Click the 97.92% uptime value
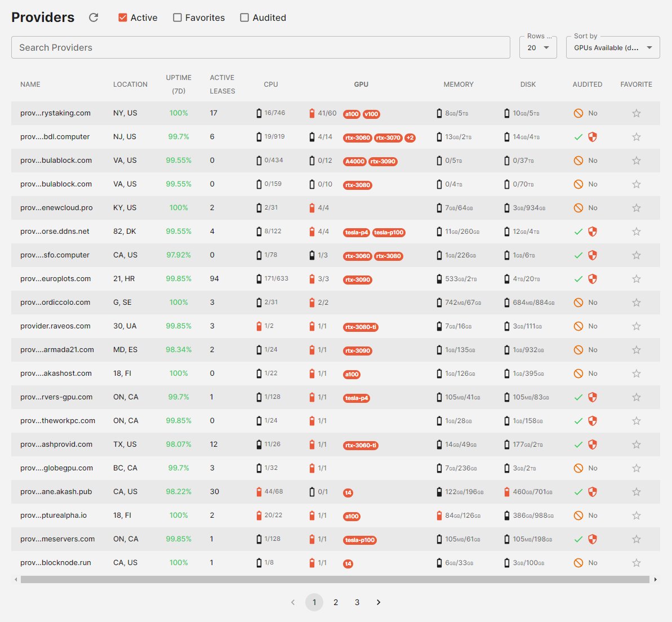The width and height of the screenshot is (672, 622). (179, 255)
